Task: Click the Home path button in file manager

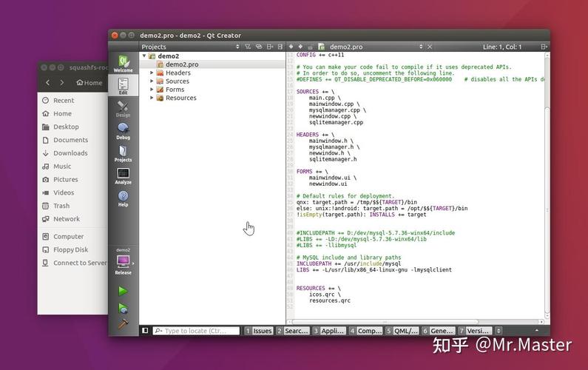Action: point(89,83)
